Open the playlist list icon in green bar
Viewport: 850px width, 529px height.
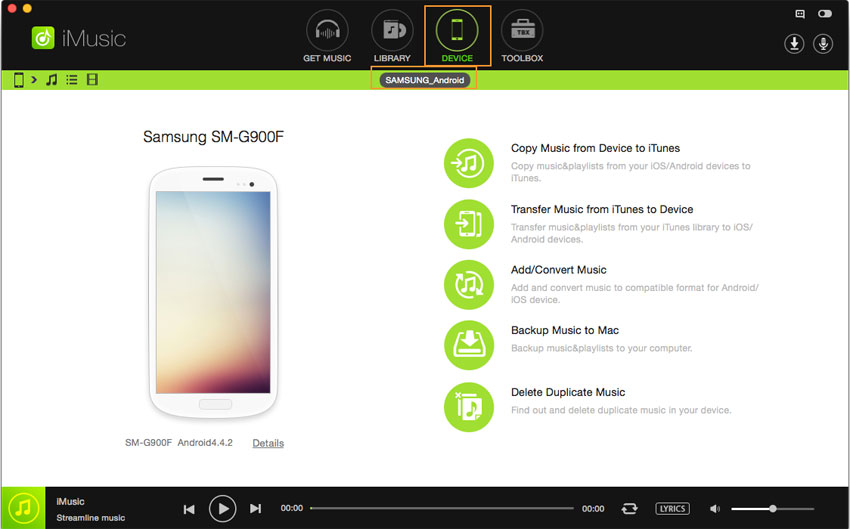point(72,80)
